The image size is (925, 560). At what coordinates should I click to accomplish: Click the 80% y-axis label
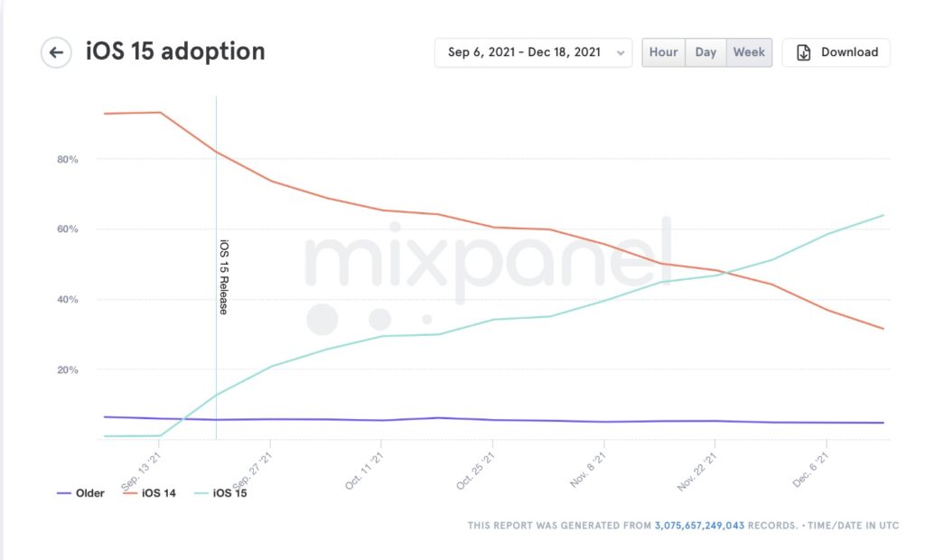pos(67,159)
